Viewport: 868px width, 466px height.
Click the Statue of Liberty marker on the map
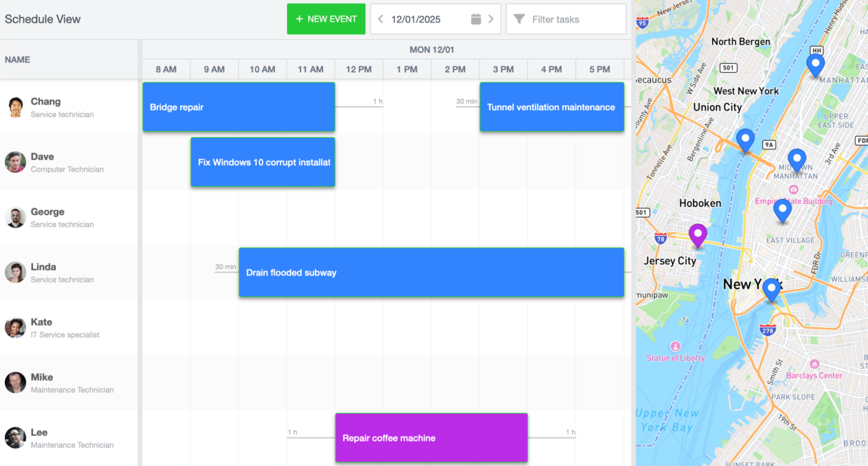[x=674, y=345]
